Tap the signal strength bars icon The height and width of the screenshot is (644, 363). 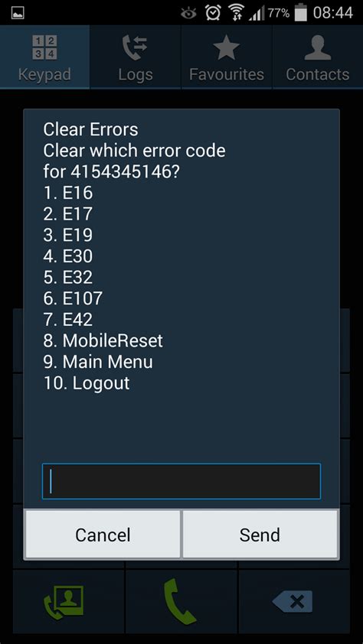click(257, 13)
